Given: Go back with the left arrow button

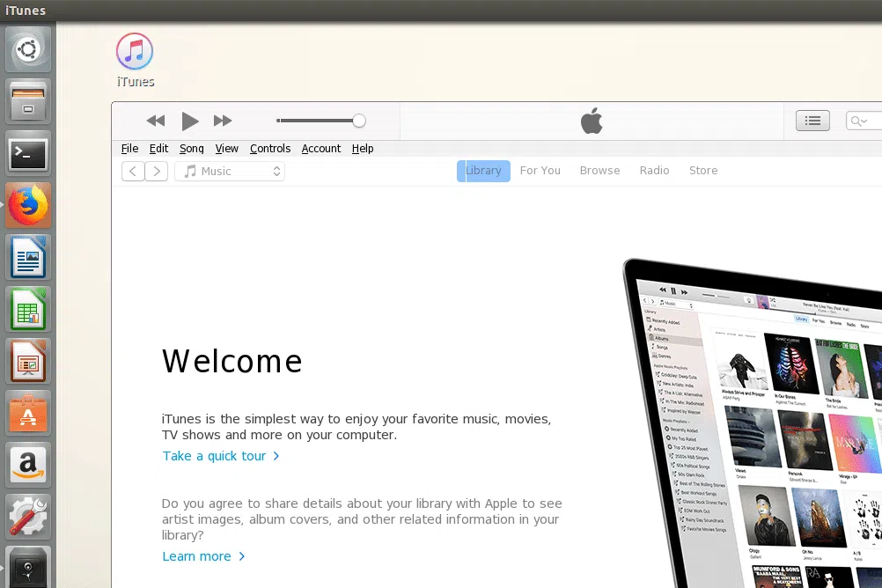Looking at the screenshot, I should pyautogui.click(x=133, y=171).
